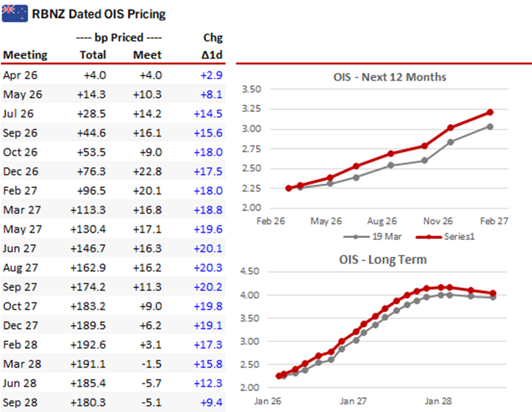Viewport: 532px width, 412px height.
Task: Click the '+146.7' total for Jun 27
Action: pyautogui.click(x=88, y=249)
